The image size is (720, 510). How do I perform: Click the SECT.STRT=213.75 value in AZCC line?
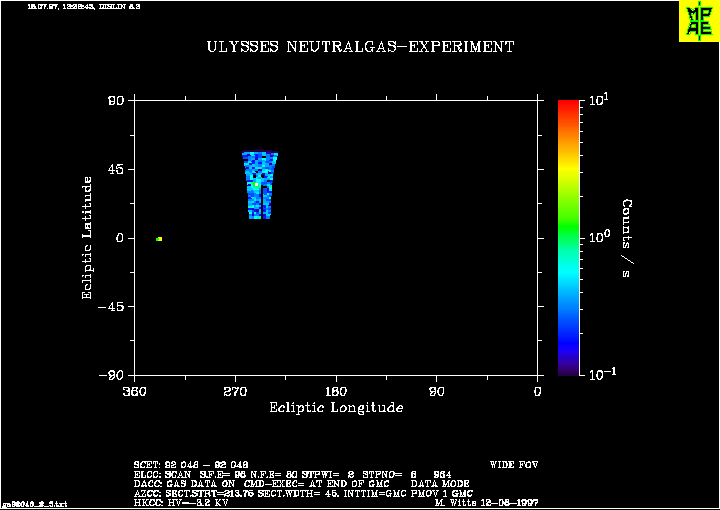(210, 493)
